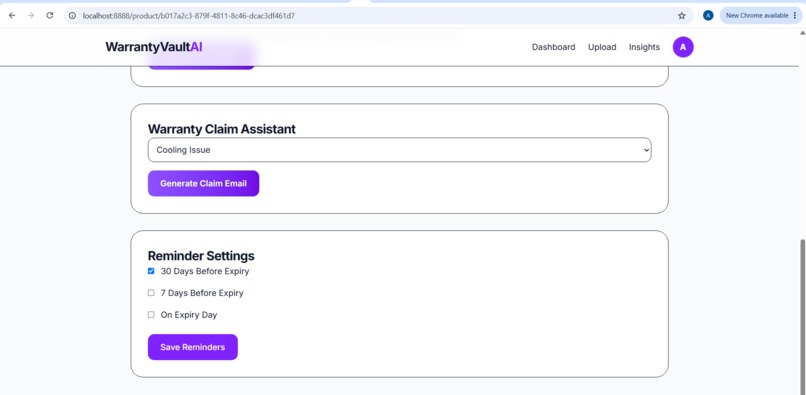806x395 pixels.
Task: Click the On Expiry Day label
Action: pyautogui.click(x=189, y=315)
